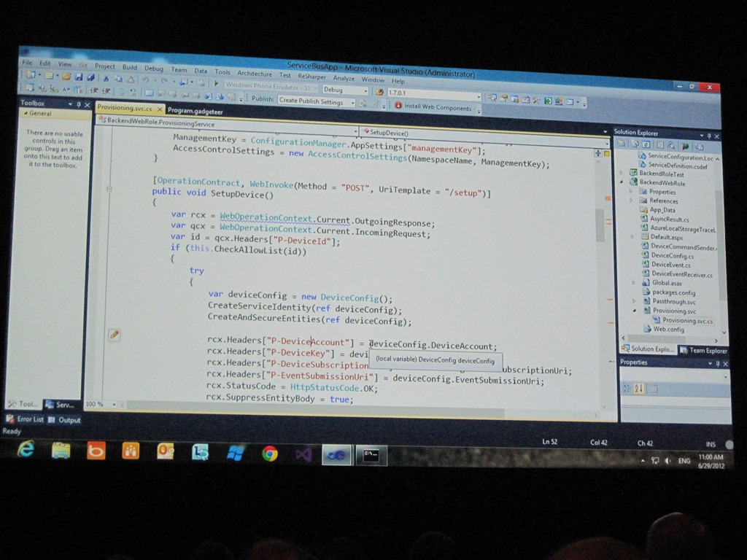Open the Architecture menu
The width and height of the screenshot is (747, 560).
[255, 74]
